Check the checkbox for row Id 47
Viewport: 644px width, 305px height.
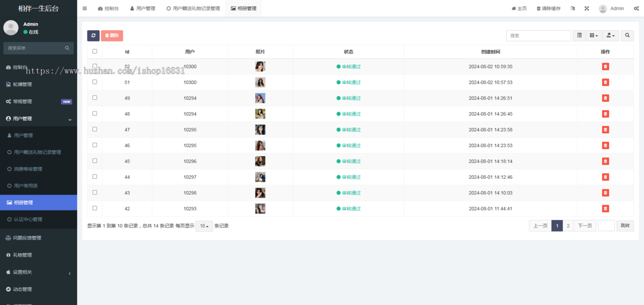pyautogui.click(x=95, y=129)
